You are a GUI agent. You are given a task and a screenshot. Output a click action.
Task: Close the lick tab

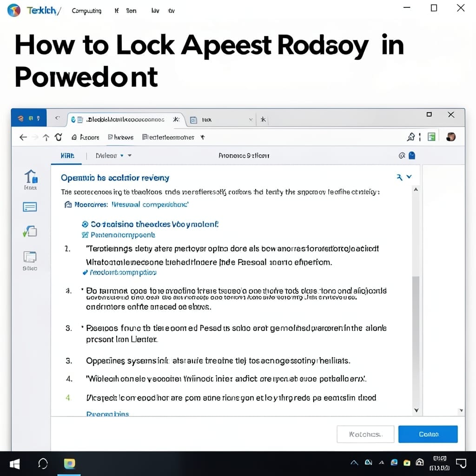coord(251,120)
